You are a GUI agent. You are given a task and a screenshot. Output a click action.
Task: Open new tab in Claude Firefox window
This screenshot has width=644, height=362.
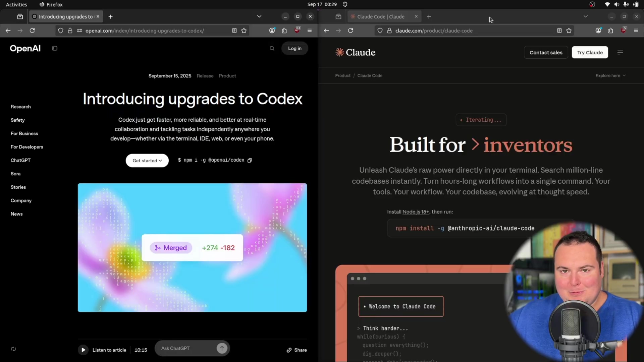[429, 16]
